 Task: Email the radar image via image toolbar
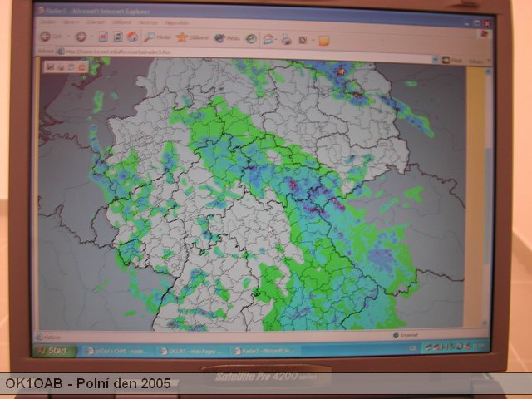(x=71, y=67)
